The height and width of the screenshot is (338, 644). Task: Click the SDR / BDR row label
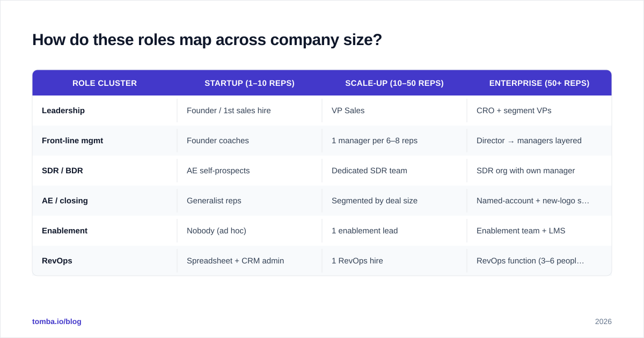62,171
